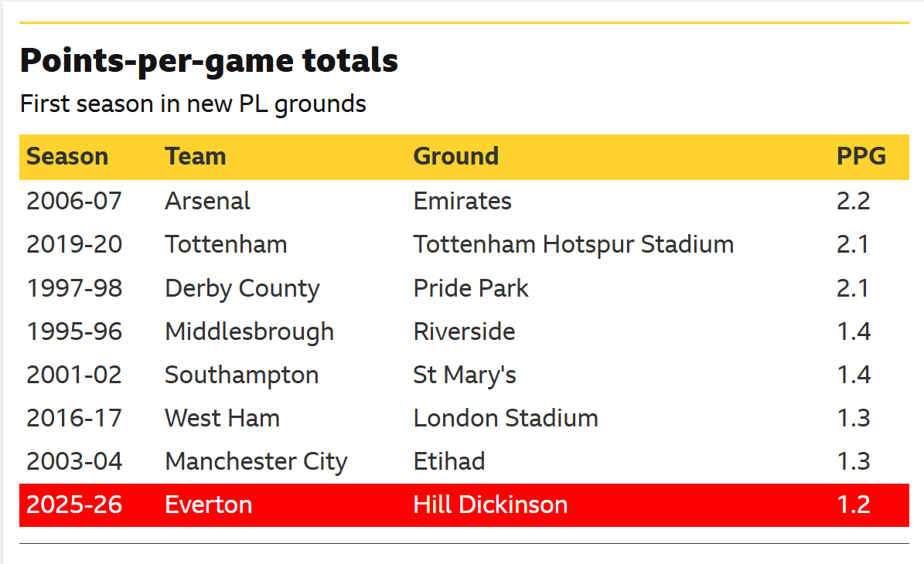Click the 2025-26 season cell
This screenshot has height=564, width=924.
point(74,505)
